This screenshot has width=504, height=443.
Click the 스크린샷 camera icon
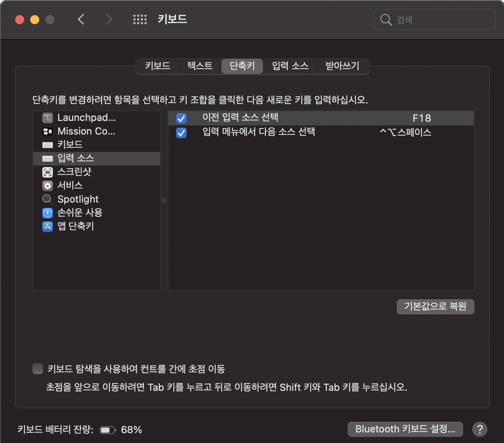click(48, 172)
